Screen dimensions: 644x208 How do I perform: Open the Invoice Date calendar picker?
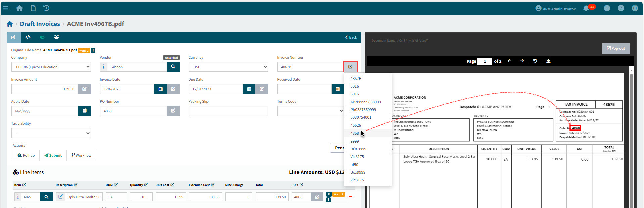(x=160, y=89)
